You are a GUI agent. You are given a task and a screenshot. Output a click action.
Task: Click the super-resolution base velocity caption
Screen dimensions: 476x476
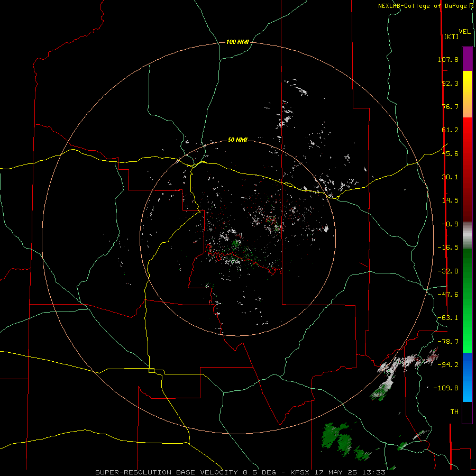240,472
